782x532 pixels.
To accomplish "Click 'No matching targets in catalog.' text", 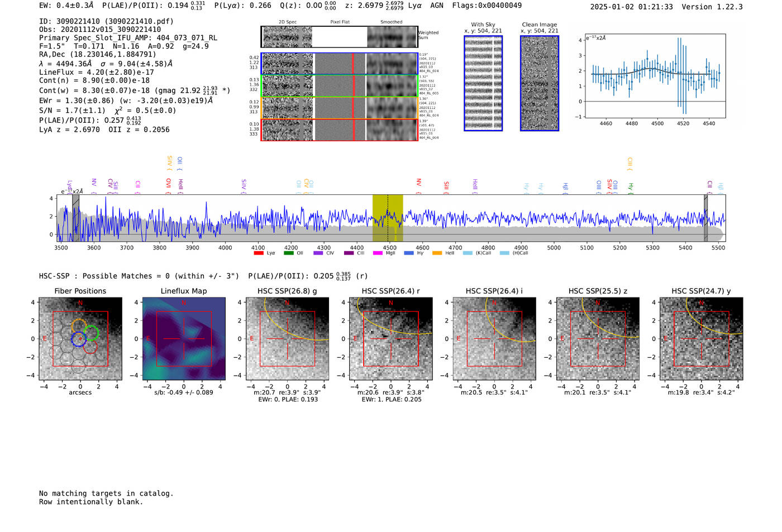I will pos(106,493).
